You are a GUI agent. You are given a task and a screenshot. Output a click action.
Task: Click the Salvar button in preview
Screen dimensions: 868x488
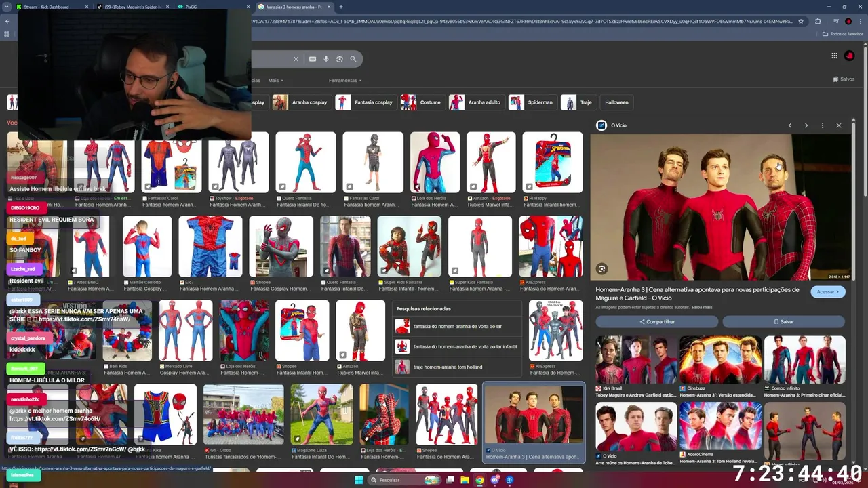pyautogui.click(x=784, y=322)
